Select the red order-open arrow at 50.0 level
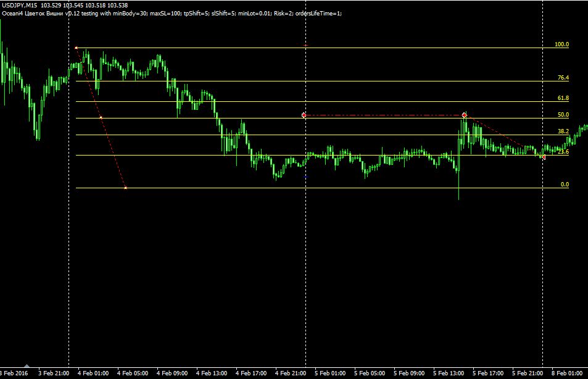 304,115
